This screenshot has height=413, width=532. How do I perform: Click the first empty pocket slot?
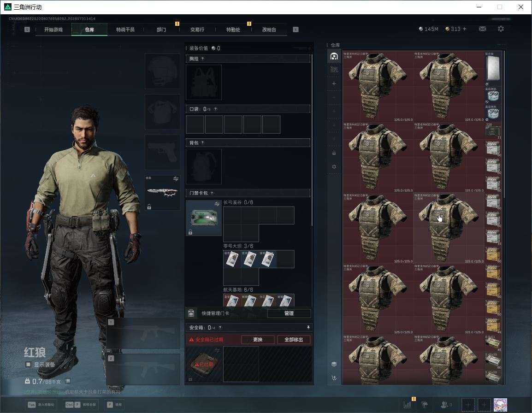[195, 124]
